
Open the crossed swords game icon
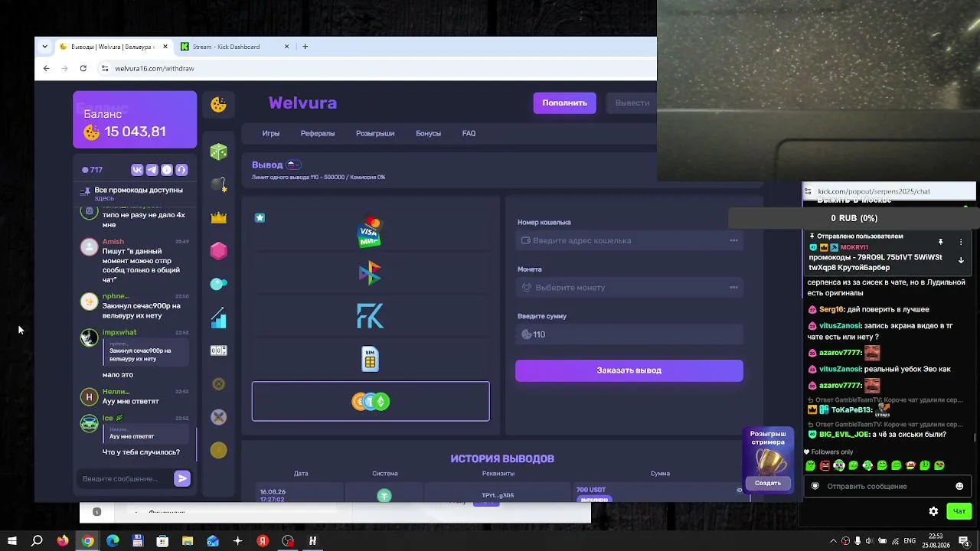click(x=219, y=417)
